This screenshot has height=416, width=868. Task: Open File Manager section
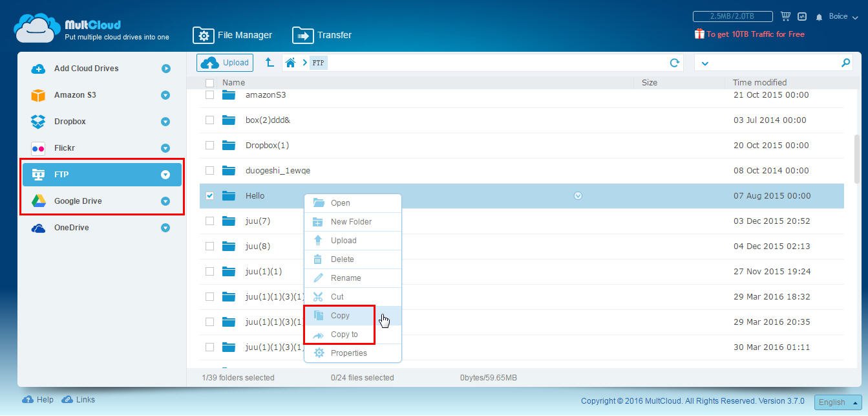233,35
